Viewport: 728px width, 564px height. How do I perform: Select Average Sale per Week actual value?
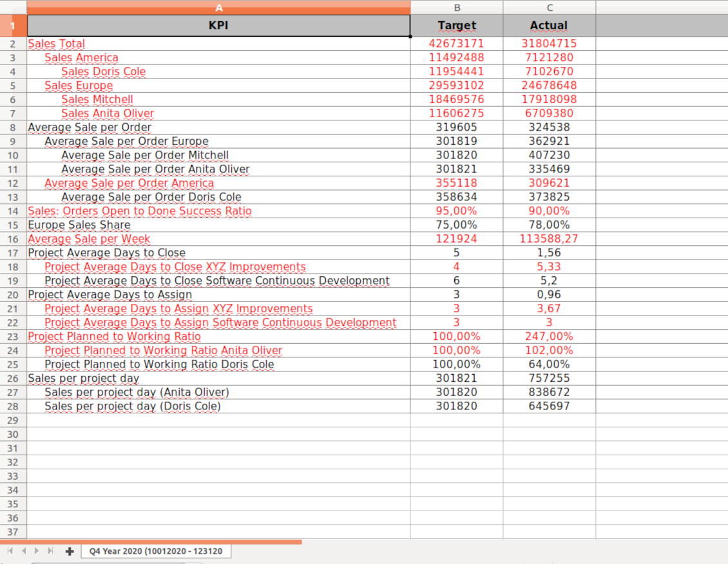(x=549, y=239)
